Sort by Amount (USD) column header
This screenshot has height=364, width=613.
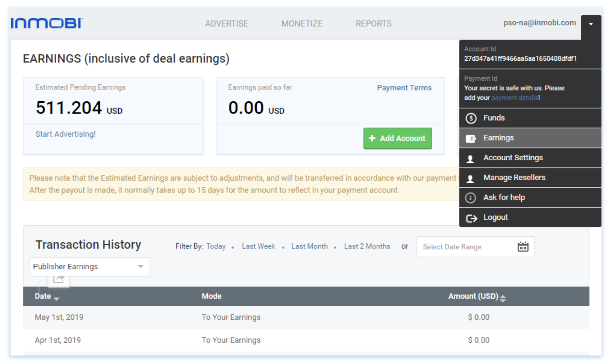[477, 297]
